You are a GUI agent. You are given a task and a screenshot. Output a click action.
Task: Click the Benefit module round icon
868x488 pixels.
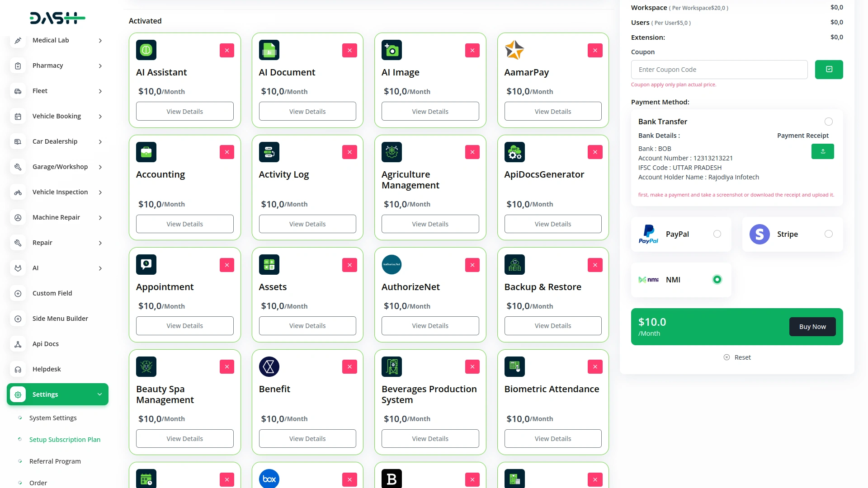coord(269,367)
